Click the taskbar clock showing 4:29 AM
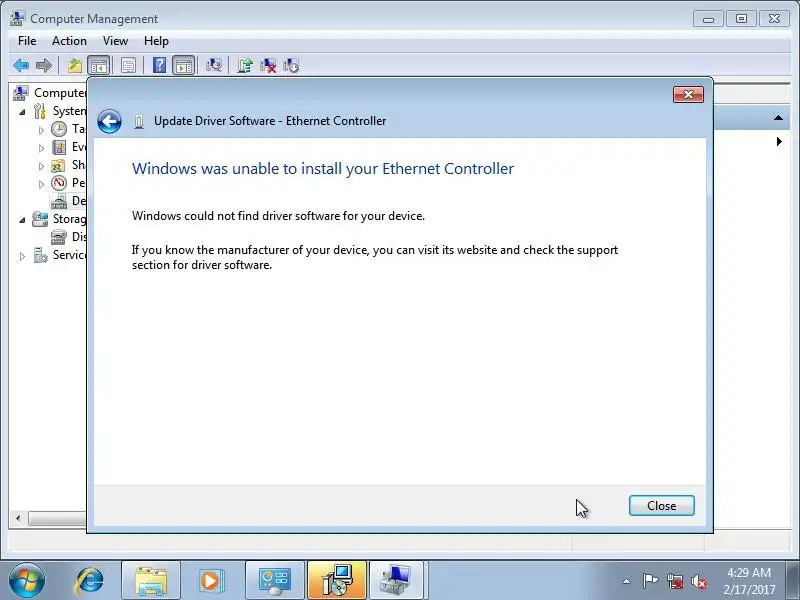Screen dimensions: 800x600 [749, 581]
